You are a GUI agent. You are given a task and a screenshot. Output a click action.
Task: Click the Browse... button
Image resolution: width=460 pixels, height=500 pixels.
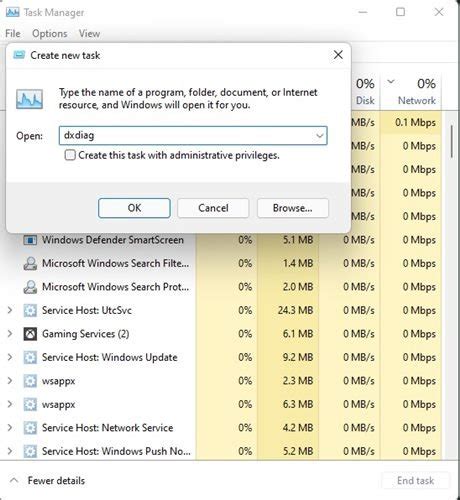(x=293, y=208)
